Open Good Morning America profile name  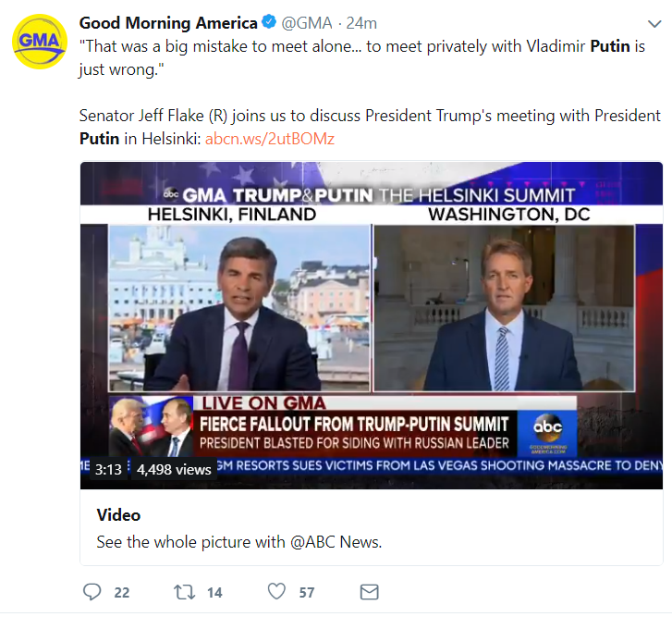[x=167, y=23]
